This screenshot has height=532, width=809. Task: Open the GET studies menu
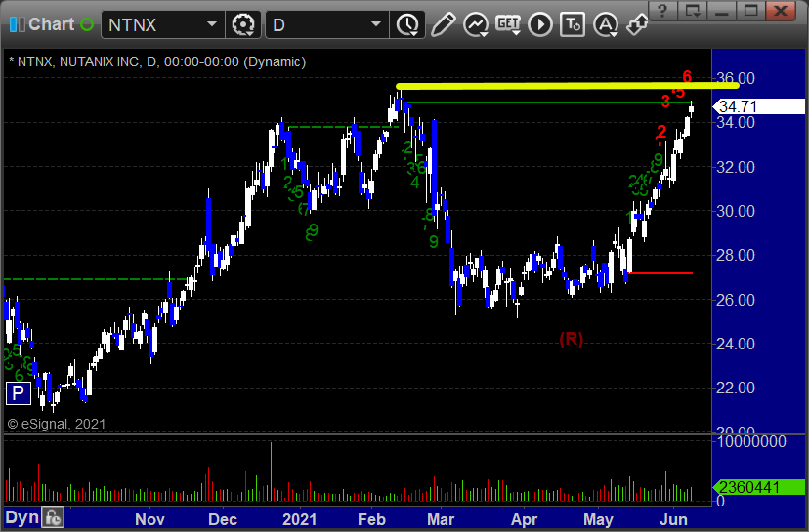click(508, 24)
